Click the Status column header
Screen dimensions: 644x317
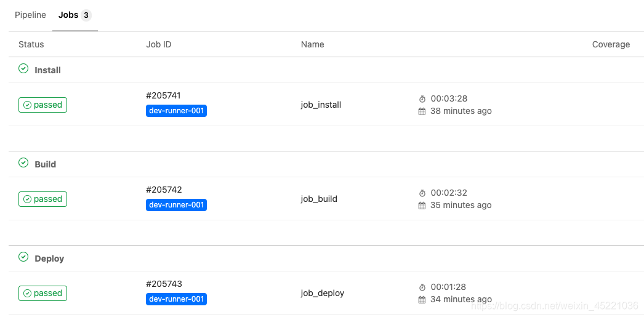click(x=31, y=44)
